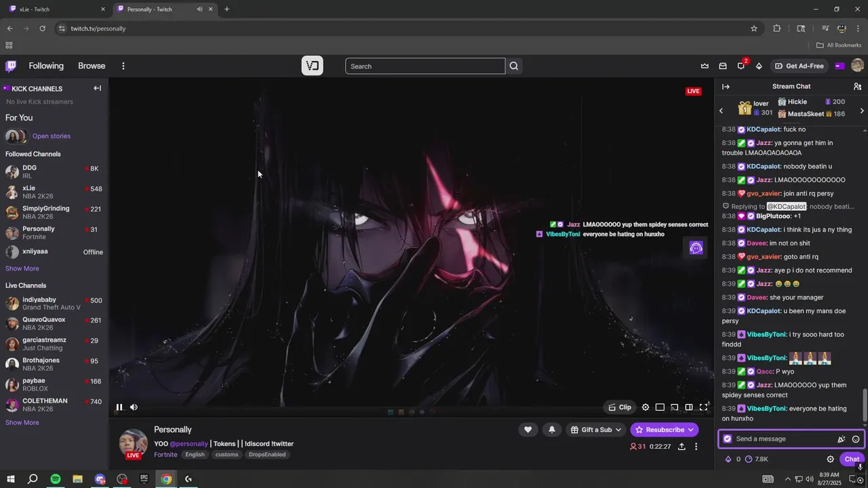This screenshot has width=868, height=488.
Task: Open the three-dot options under the stream
Action: click(x=696, y=447)
